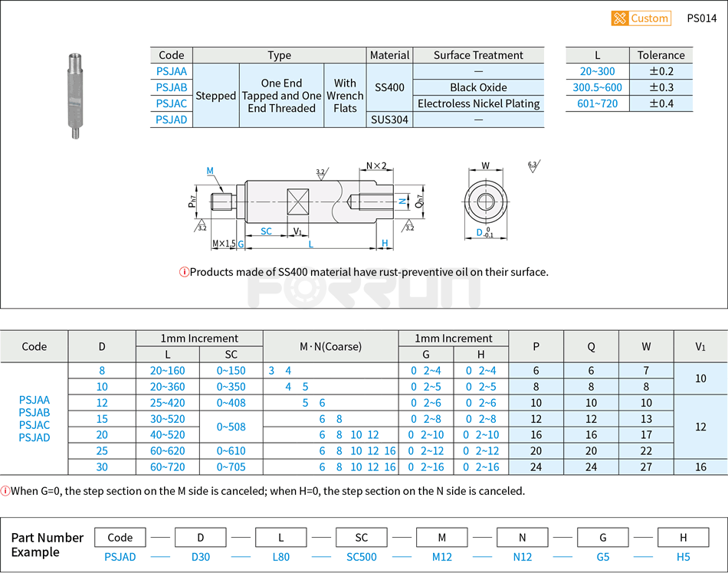Click the SC500 value in Part Number Example
Screen dimensions: 728x576
[x=361, y=557]
